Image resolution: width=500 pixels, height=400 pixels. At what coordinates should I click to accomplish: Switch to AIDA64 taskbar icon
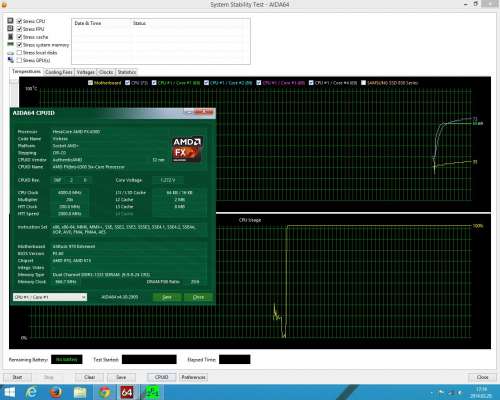tap(127, 392)
